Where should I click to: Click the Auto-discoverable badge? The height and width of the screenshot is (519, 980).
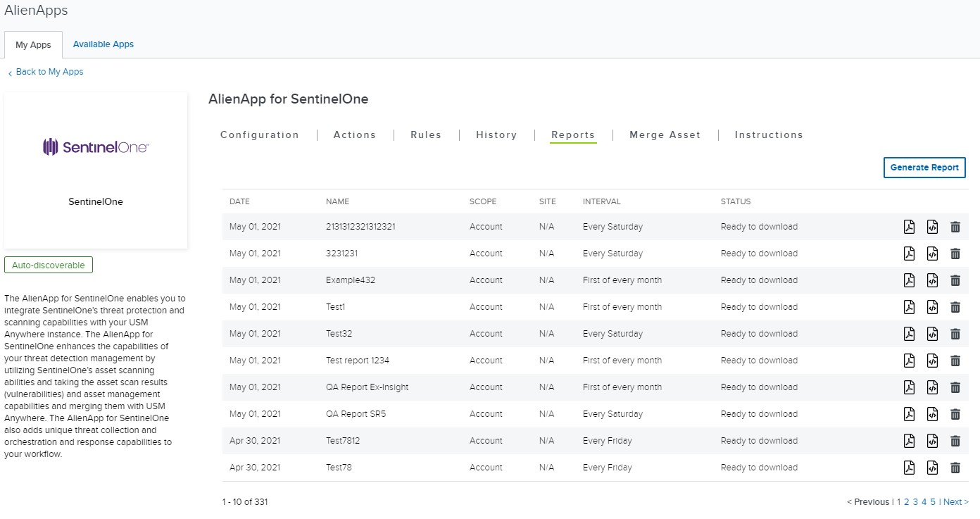49,265
